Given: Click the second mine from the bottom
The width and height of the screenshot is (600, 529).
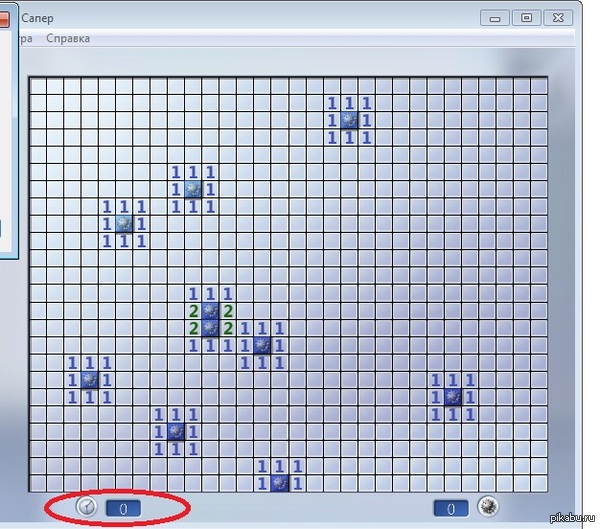Looking at the screenshot, I should [x=176, y=431].
